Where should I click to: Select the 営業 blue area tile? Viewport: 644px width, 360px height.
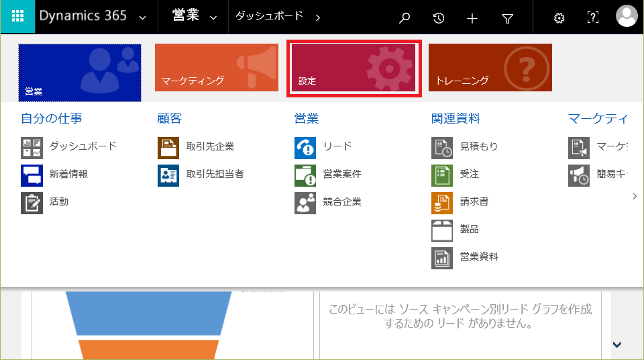pos(80,73)
